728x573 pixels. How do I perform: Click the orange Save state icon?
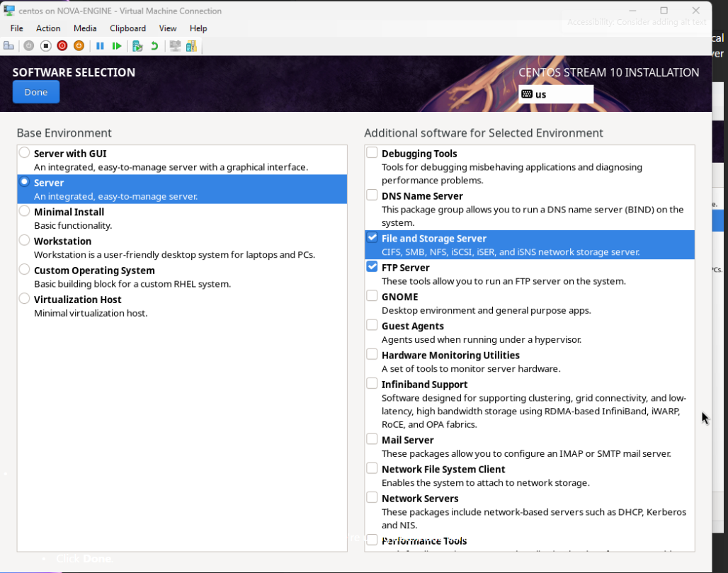[x=79, y=46]
